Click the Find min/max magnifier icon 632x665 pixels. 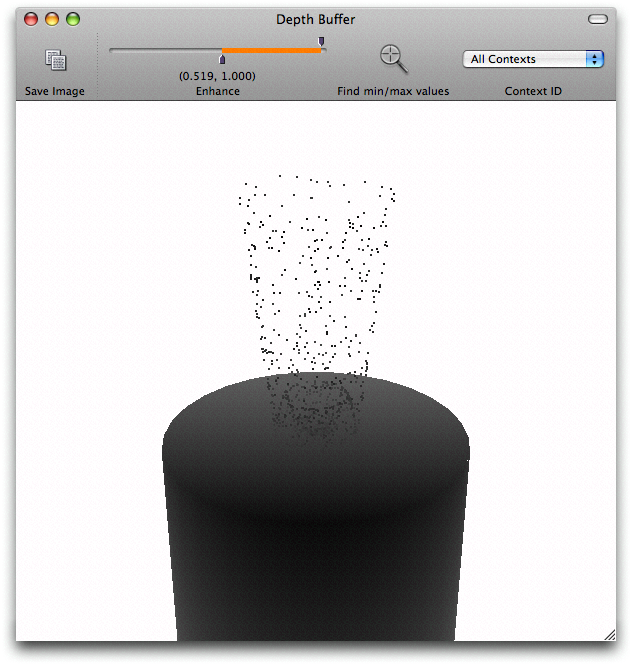pyautogui.click(x=393, y=59)
